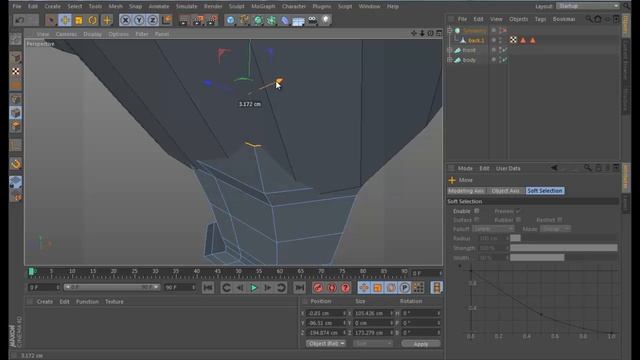640x360 pixels.
Task: Adjust the Radius slider
Action: click(564, 238)
